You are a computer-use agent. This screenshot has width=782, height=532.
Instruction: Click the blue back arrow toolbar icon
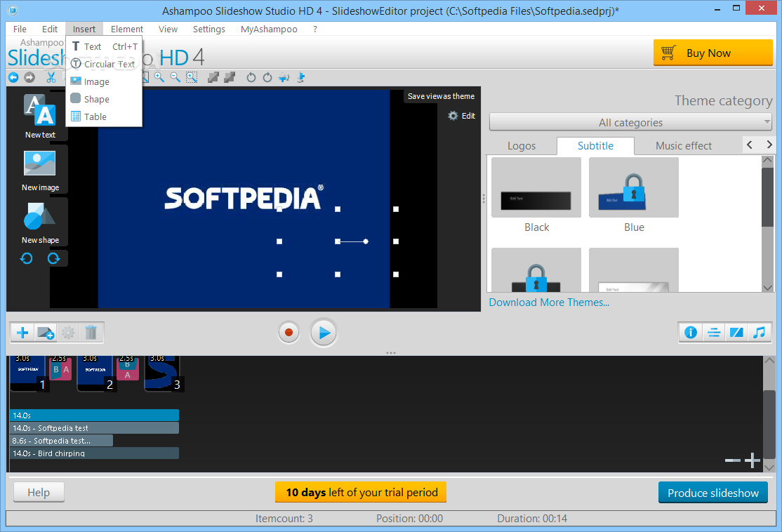[x=13, y=77]
